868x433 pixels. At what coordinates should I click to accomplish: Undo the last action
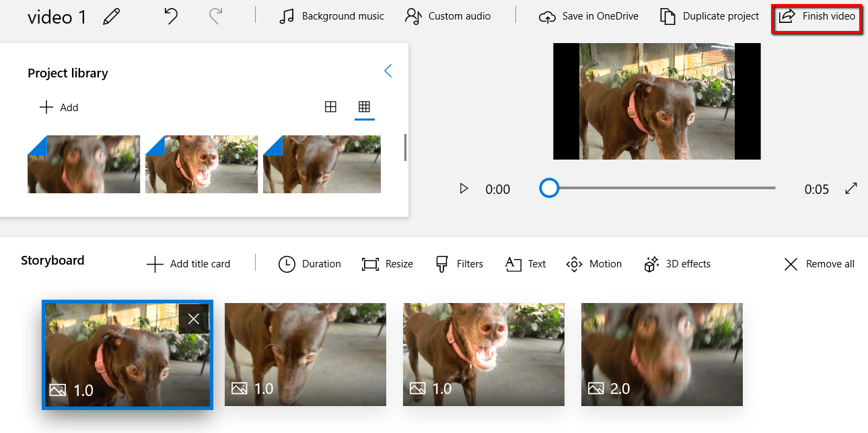(172, 16)
